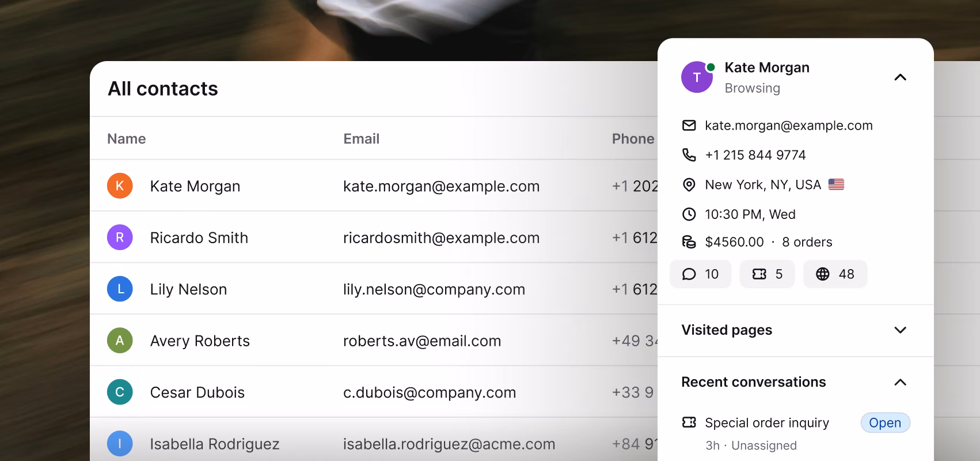Click Kate Morgan's orange K avatar
Image resolution: width=980 pixels, height=461 pixels.
[x=120, y=186]
